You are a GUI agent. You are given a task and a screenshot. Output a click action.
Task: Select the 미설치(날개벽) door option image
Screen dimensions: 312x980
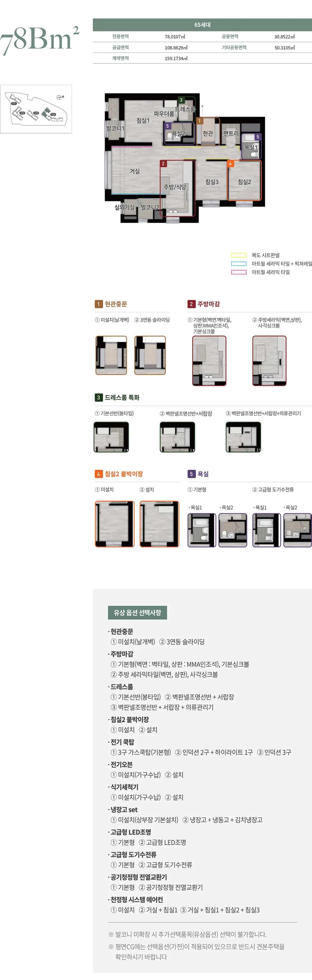[111, 355]
